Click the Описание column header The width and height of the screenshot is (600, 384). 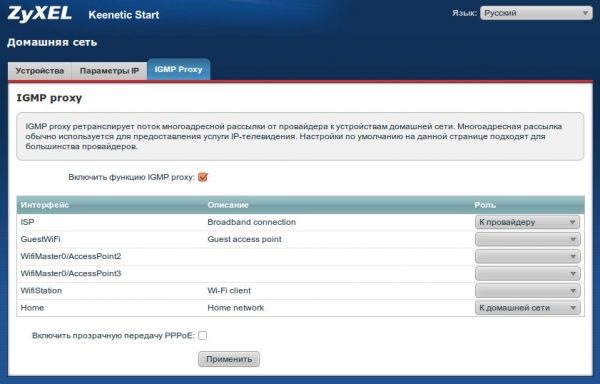[x=228, y=205]
